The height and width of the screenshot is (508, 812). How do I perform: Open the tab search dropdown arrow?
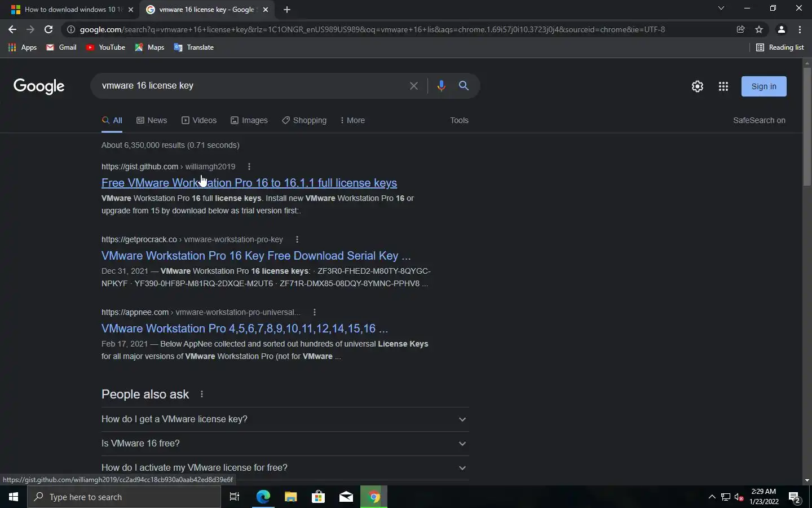point(721,8)
